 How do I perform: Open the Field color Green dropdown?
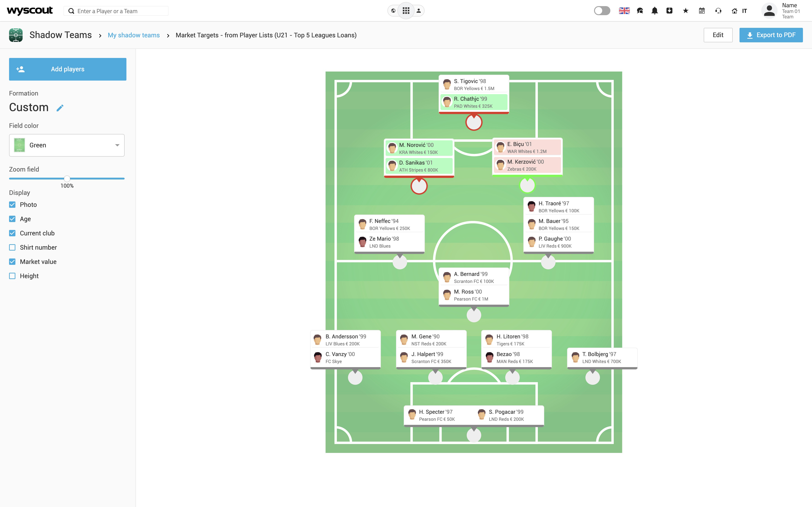click(67, 145)
